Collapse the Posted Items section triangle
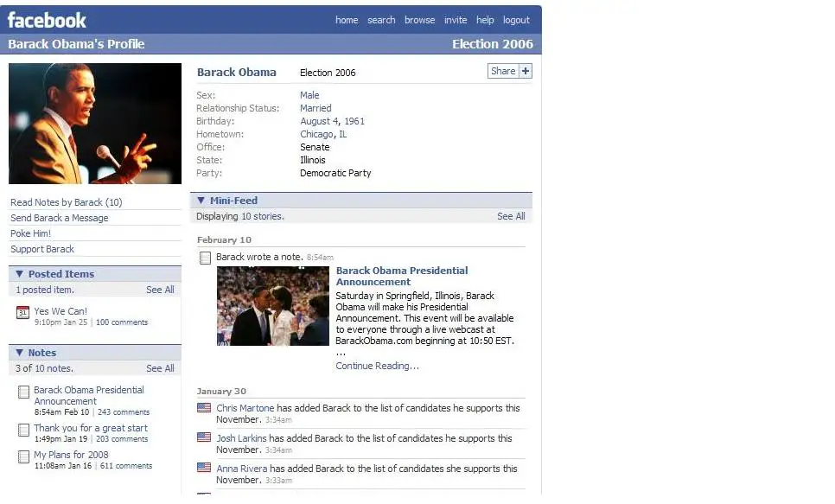The height and width of the screenshot is (504, 835). coord(19,274)
